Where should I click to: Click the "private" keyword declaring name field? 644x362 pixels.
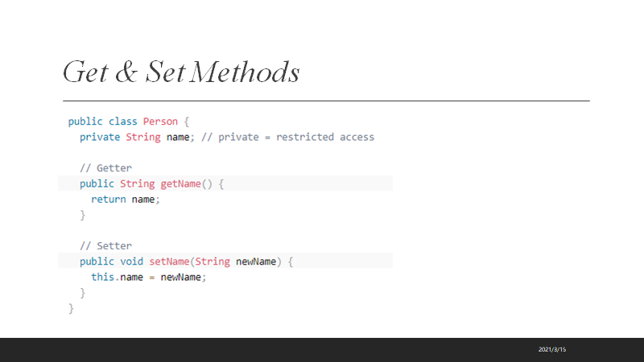(x=100, y=137)
